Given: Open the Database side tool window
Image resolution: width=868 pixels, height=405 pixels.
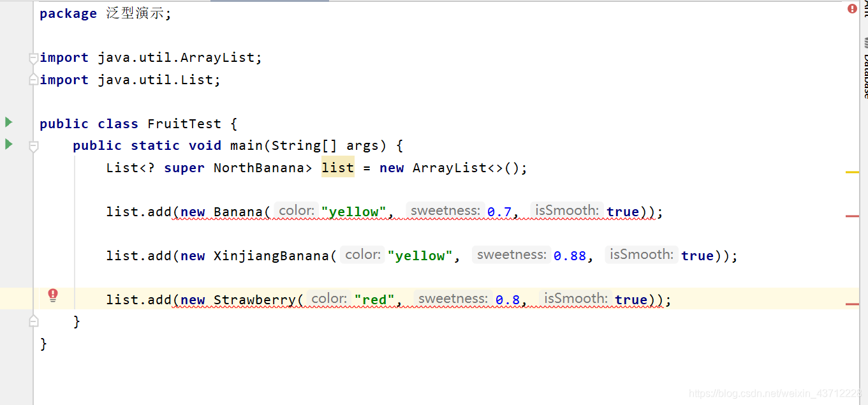Looking at the screenshot, I should pos(865,67).
